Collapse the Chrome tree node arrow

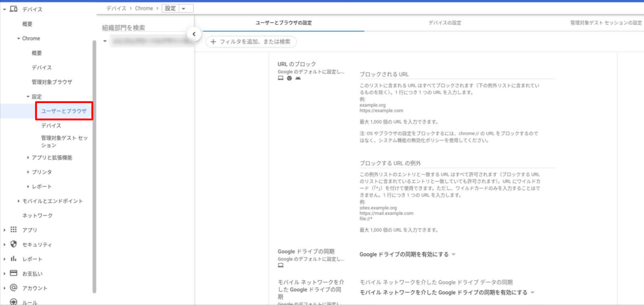click(18, 38)
